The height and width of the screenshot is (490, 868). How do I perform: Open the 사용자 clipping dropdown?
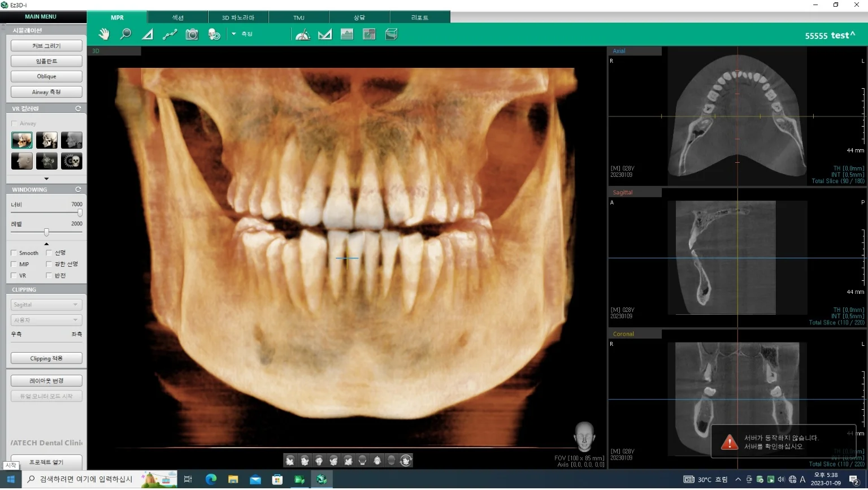point(46,320)
